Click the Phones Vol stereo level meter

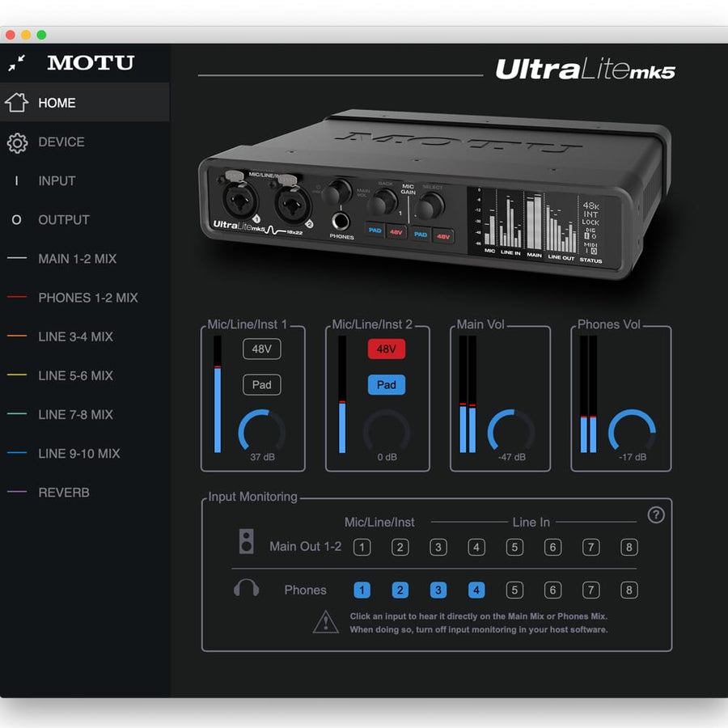click(x=588, y=394)
